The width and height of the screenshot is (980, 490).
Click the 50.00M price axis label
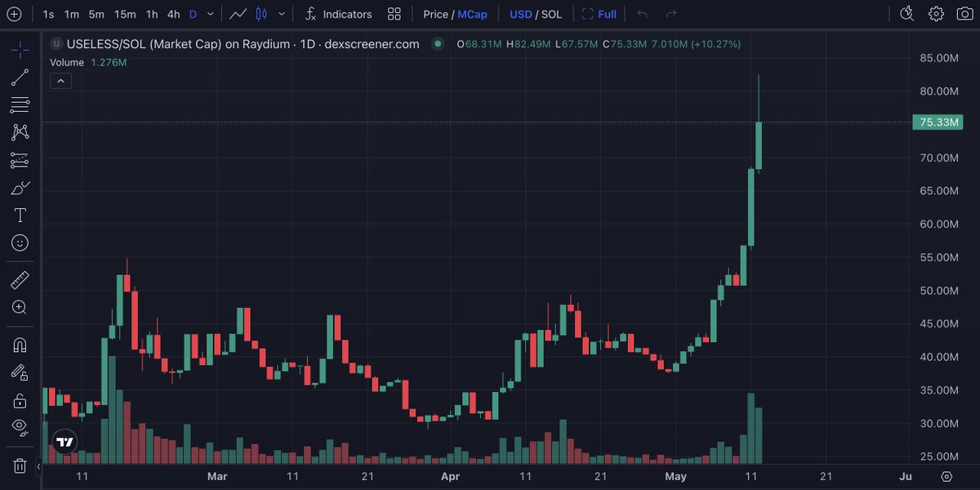(939, 291)
